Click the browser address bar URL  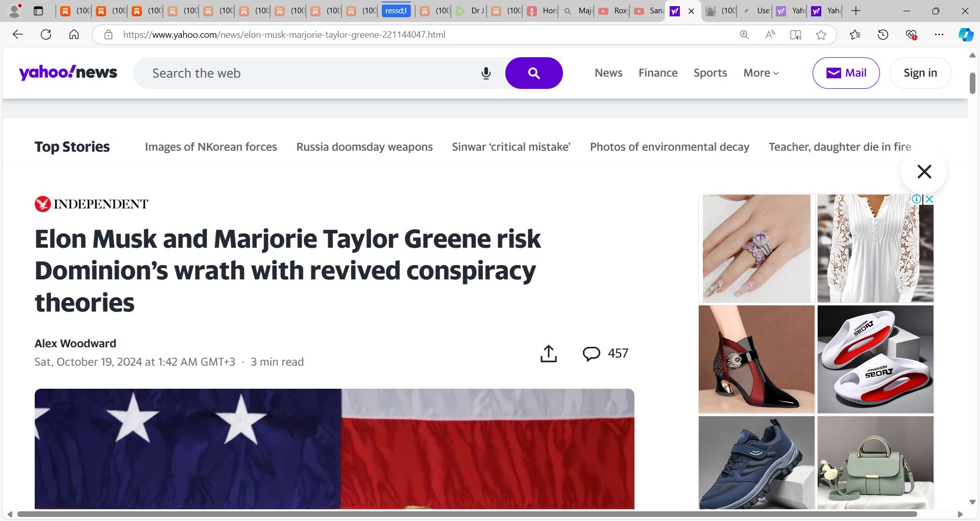284,35
